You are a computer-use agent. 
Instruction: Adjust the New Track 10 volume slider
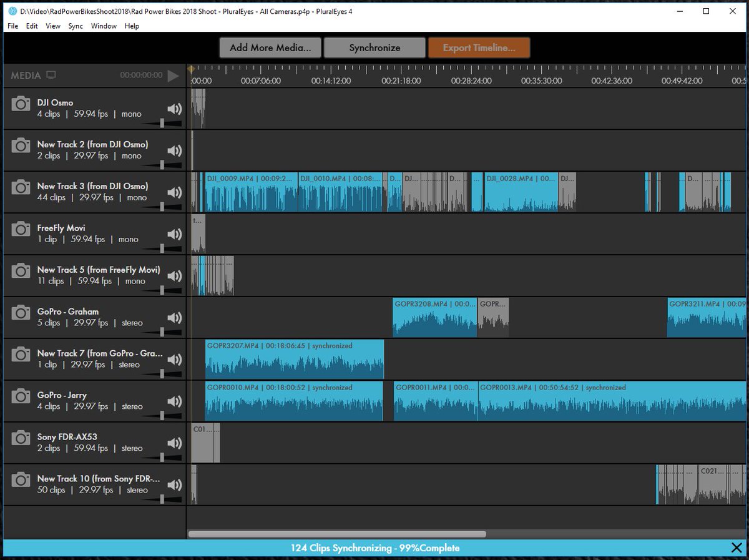[162, 499]
